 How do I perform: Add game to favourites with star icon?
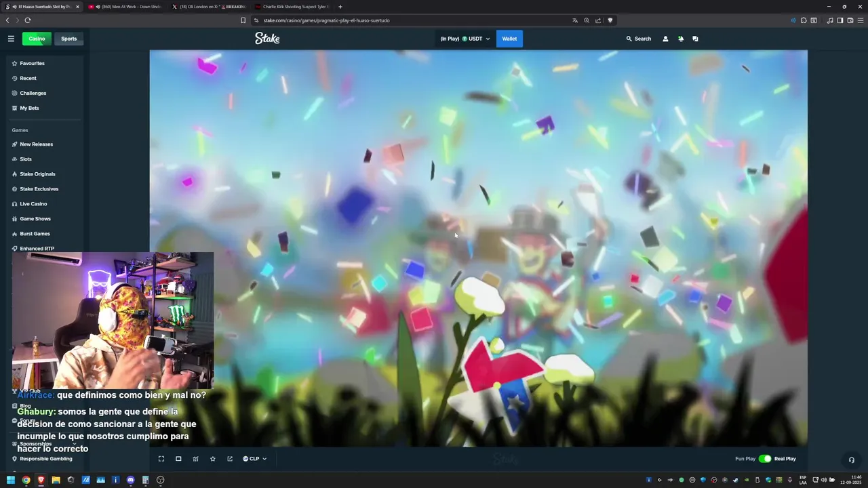[x=212, y=459]
